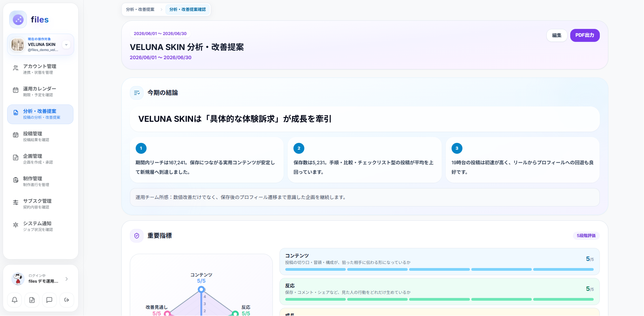Open the chat message icon
The width and height of the screenshot is (644, 316).
pos(49,300)
